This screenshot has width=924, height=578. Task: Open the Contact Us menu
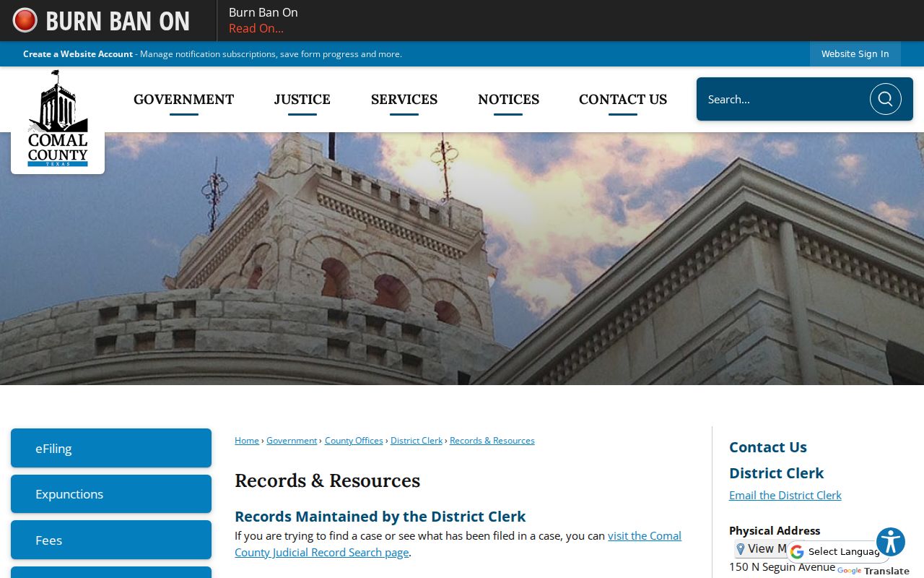pos(623,100)
